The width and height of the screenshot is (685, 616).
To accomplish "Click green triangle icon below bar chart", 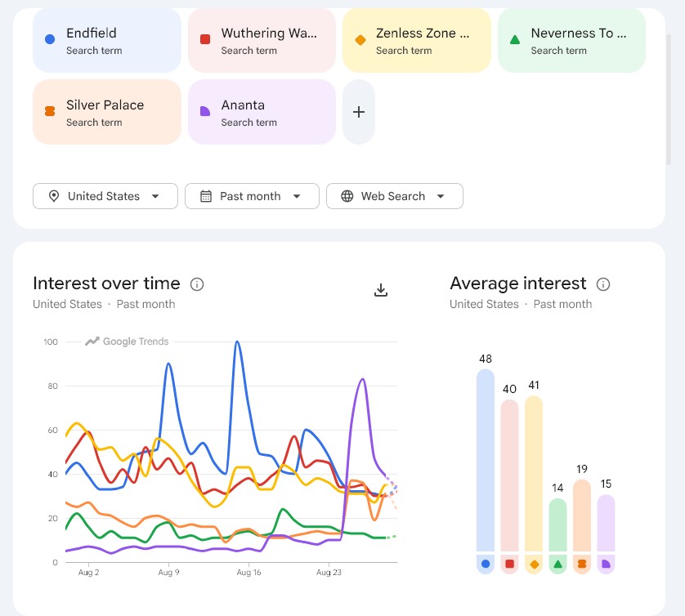I will [x=557, y=564].
